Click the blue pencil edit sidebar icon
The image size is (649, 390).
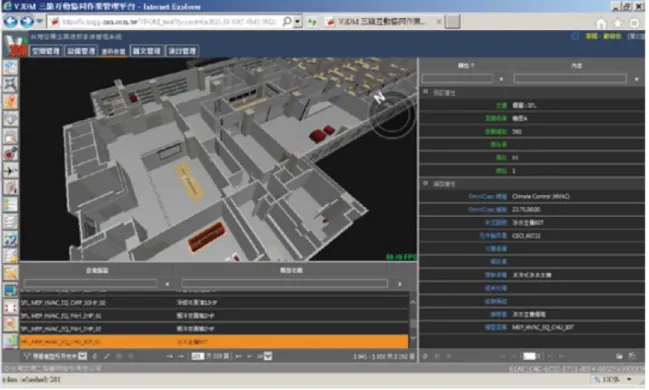[x=10, y=239]
